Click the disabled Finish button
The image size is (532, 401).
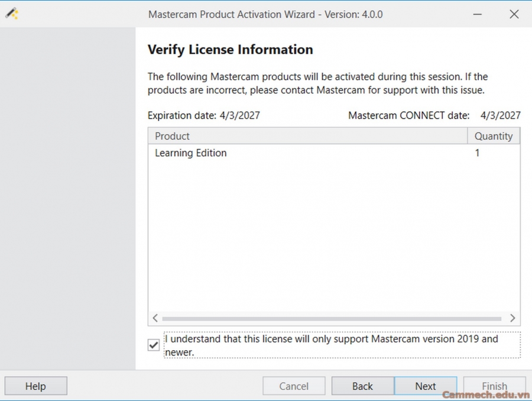click(x=494, y=386)
